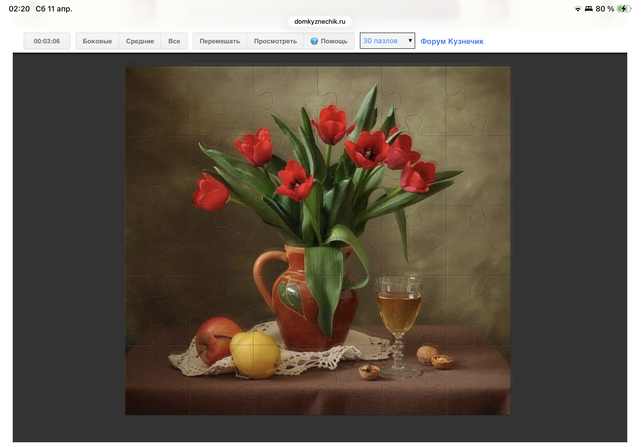Click the red apple in the puzzle
Image resolution: width=640 pixels, height=445 pixels.
point(217,338)
